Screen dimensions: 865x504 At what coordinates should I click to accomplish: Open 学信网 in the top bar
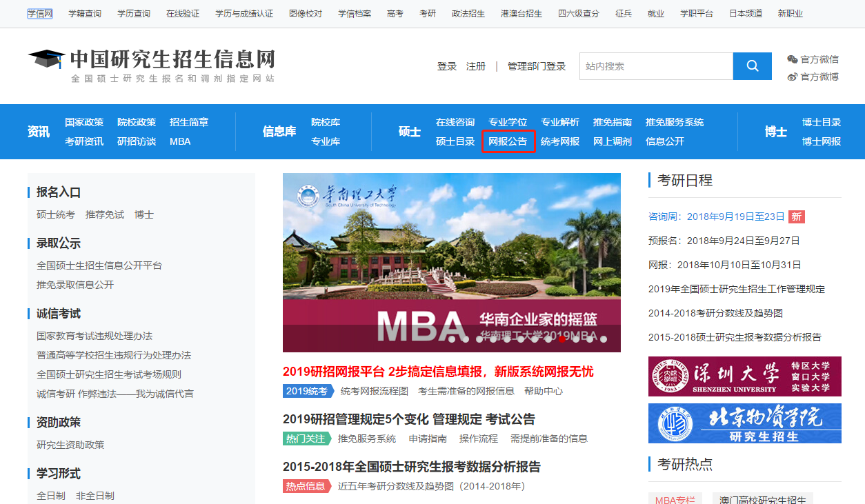pos(40,14)
